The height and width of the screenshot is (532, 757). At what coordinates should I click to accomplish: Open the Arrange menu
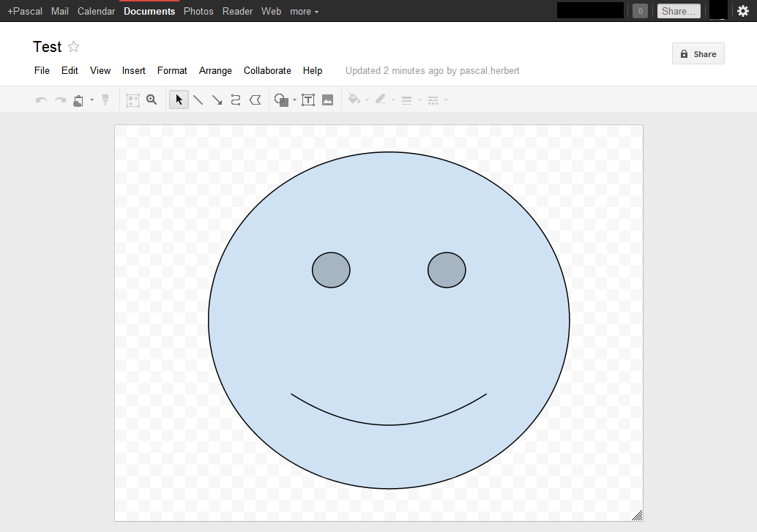click(215, 70)
